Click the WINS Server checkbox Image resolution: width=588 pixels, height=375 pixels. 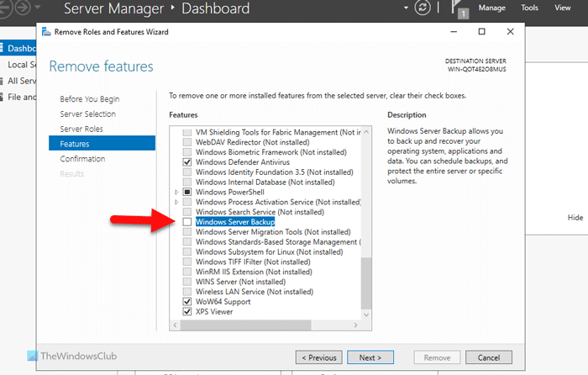pos(187,282)
